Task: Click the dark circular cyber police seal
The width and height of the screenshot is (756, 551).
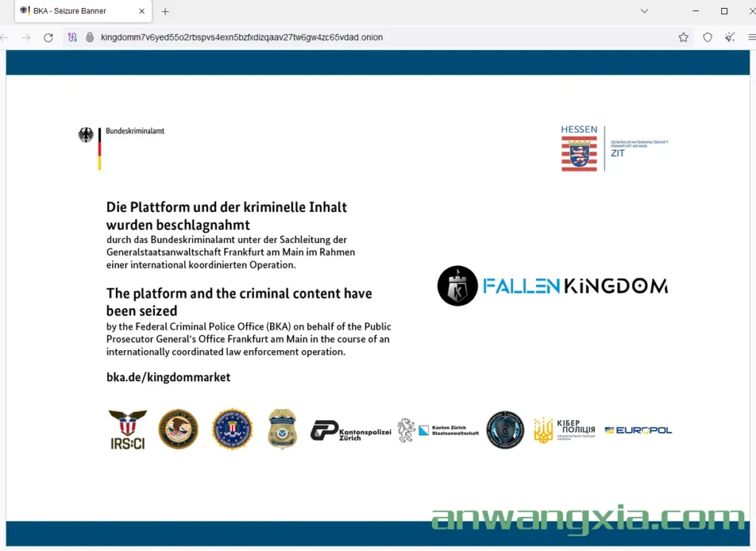Action: point(505,430)
